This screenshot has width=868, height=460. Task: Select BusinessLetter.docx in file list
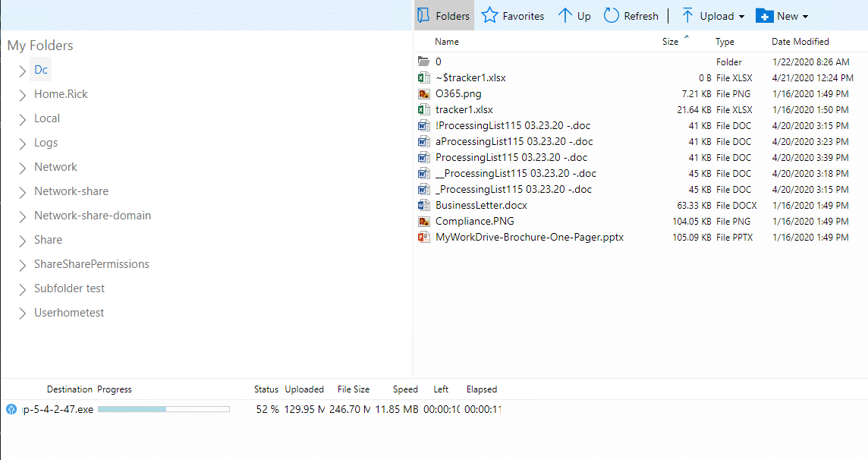tap(481, 206)
